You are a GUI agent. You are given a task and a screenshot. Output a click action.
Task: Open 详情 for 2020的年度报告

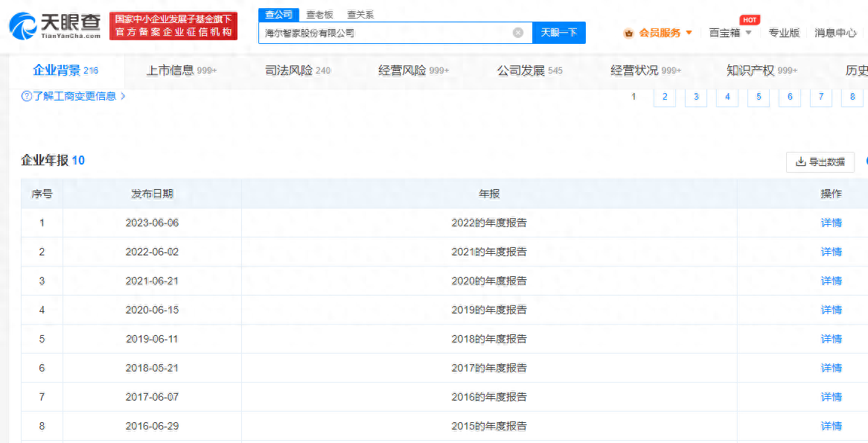pos(831,281)
